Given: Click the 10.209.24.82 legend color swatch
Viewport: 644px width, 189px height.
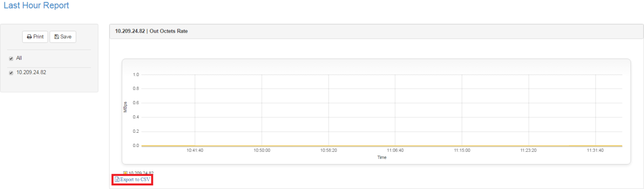Looking at the screenshot, I should click(x=125, y=173).
